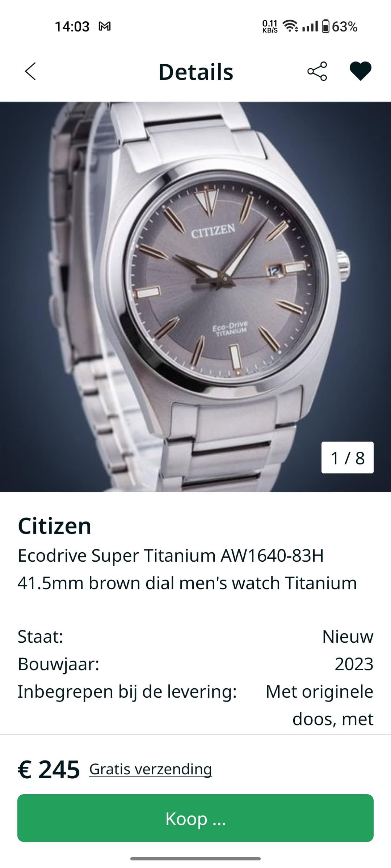391x868 pixels.
Task: Tap the Bouwjaar 2023 row
Action: [195, 664]
